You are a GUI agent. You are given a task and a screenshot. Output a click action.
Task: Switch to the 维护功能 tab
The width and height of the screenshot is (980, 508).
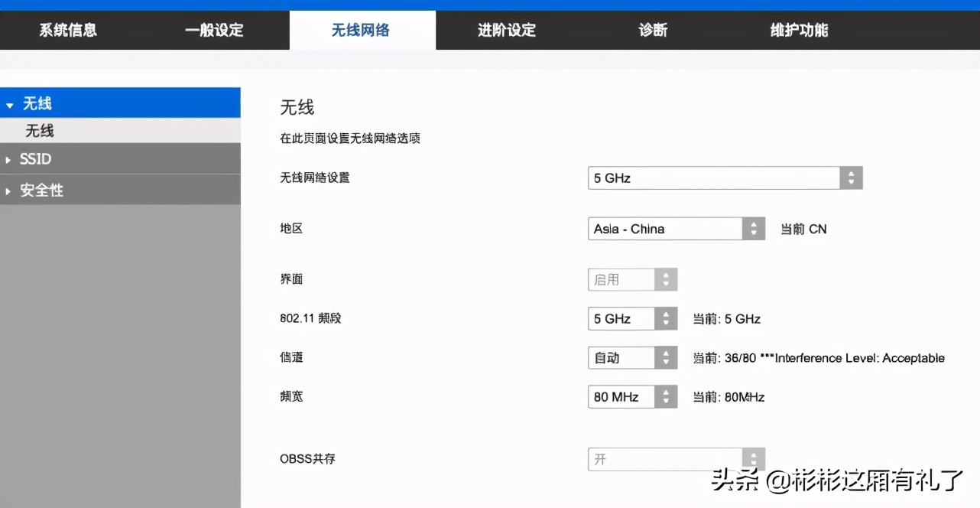[799, 30]
